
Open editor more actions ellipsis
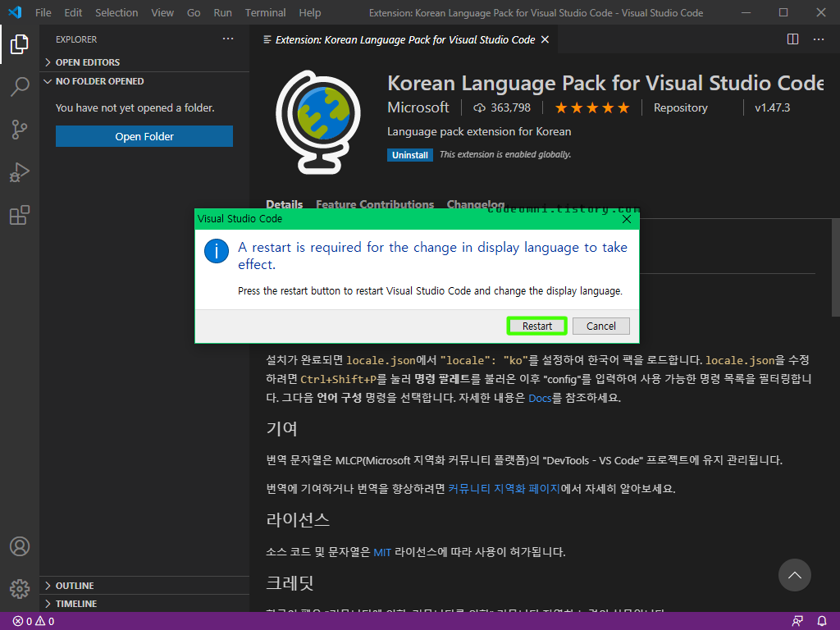[x=819, y=39]
